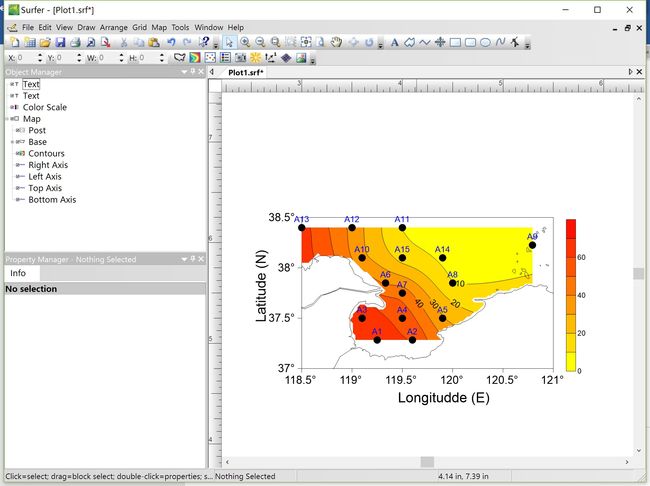Click the Import icon

coord(91,42)
